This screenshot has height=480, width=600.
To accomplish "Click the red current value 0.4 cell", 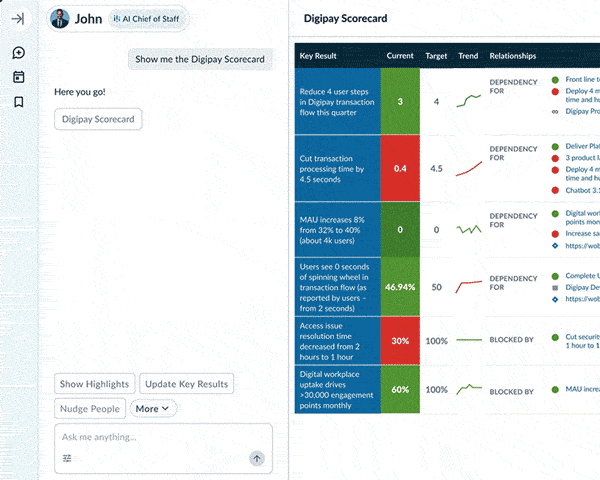I will point(400,168).
